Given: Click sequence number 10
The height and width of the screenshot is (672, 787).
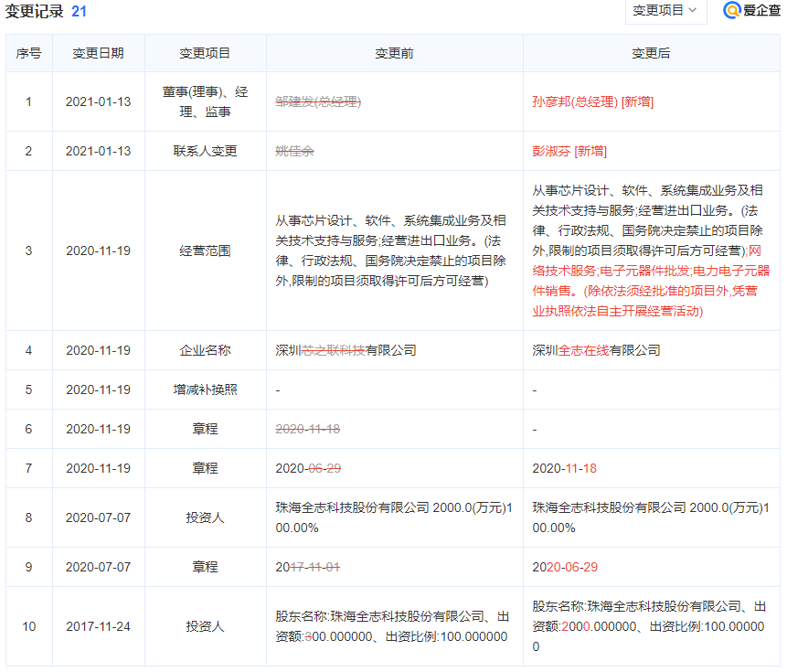Looking at the screenshot, I should [x=28, y=626].
